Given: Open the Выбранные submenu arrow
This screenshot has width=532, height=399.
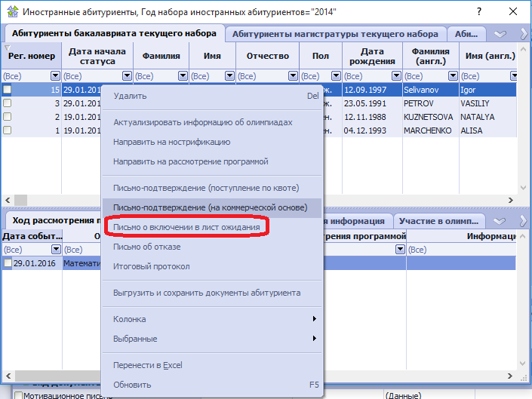Looking at the screenshot, I should [x=314, y=339].
